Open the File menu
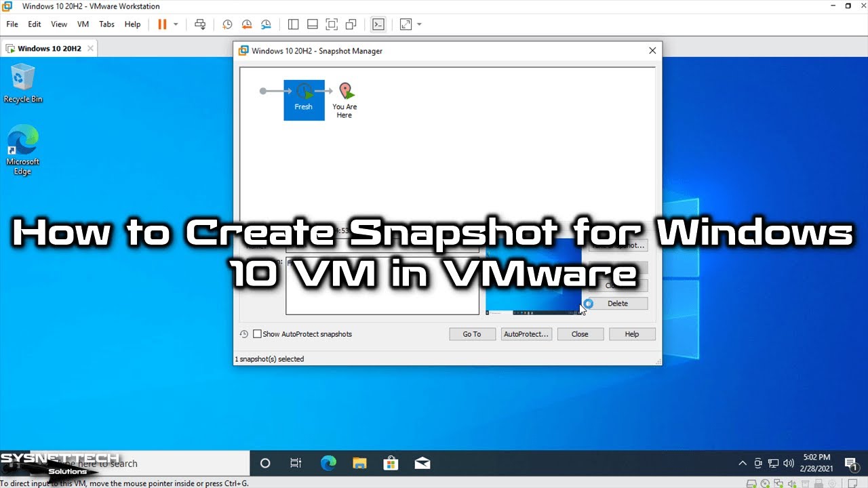 [x=12, y=24]
